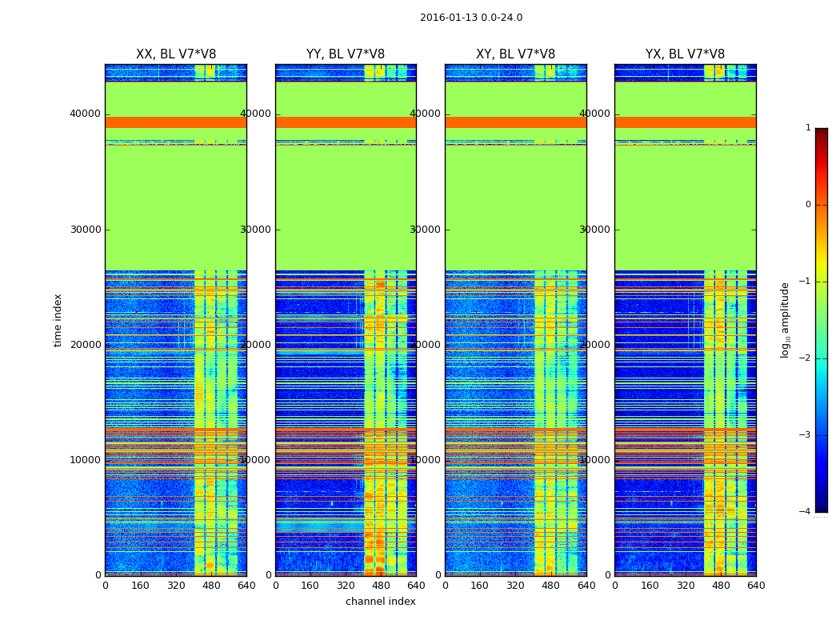Image resolution: width=840 pixels, height=640 pixels.
Task: Select the figure date title 2016-01-13 0.0-24.0
Action: [471, 18]
